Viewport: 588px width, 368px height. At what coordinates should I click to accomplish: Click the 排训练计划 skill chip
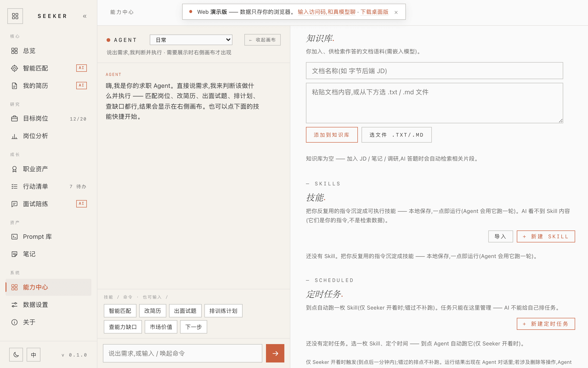click(x=223, y=311)
